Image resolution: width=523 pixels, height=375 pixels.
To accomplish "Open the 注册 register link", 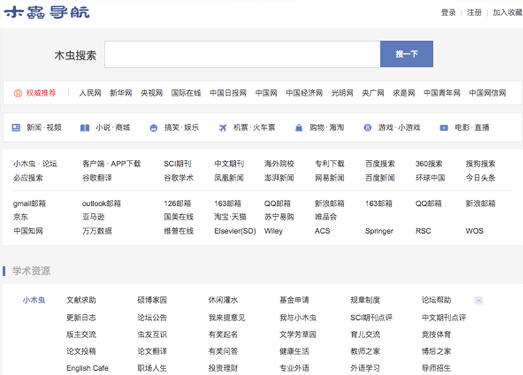I will tap(474, 13).
